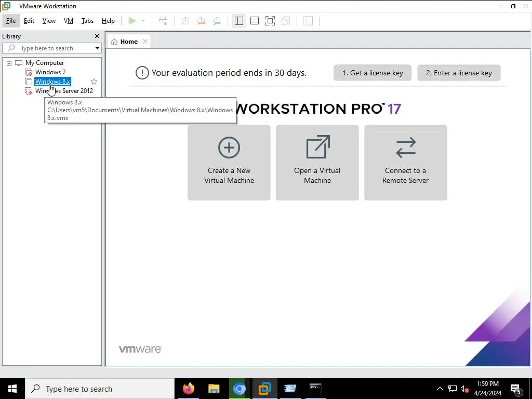Open File Explorer from the taskbar

coord(214,389)
